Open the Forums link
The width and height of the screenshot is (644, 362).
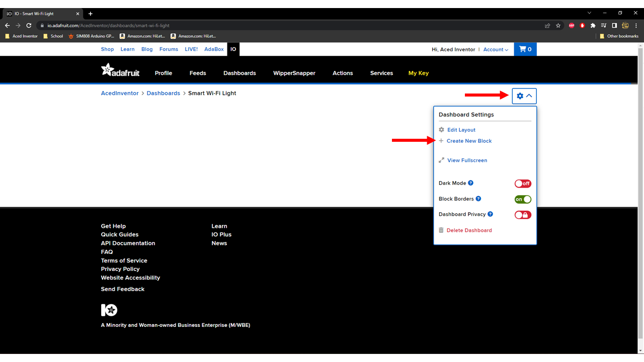169,49
